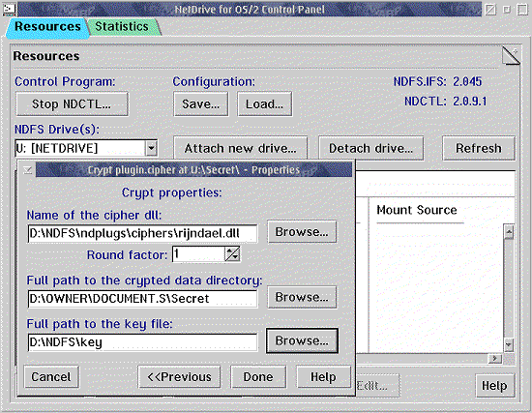
Task: Click Detach drive... button
Action: (x=370, y=148)
